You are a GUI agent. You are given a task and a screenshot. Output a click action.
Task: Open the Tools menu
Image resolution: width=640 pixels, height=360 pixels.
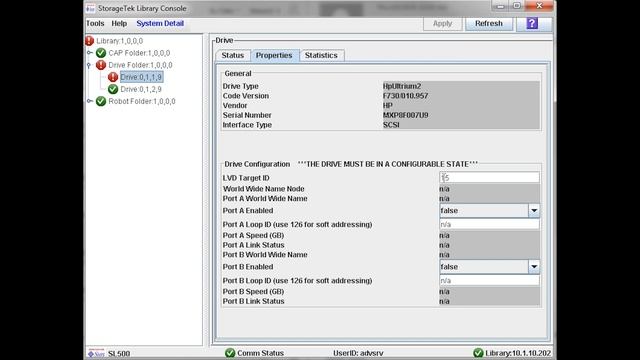95,23
